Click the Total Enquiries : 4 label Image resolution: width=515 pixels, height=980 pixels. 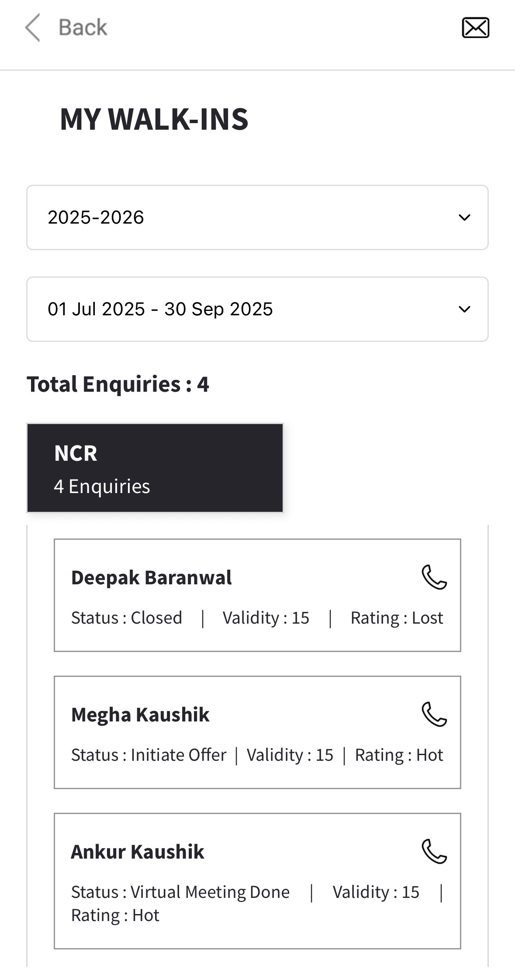point(118,384)
